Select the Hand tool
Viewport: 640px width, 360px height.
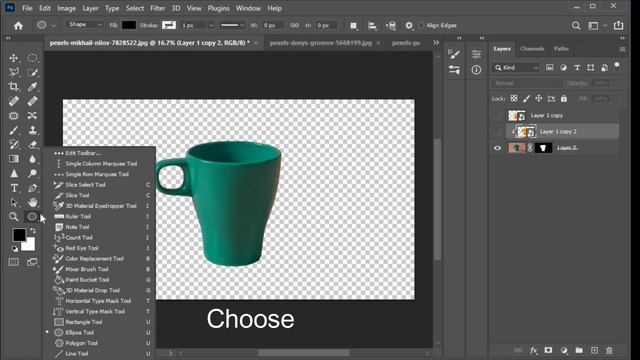32,202
